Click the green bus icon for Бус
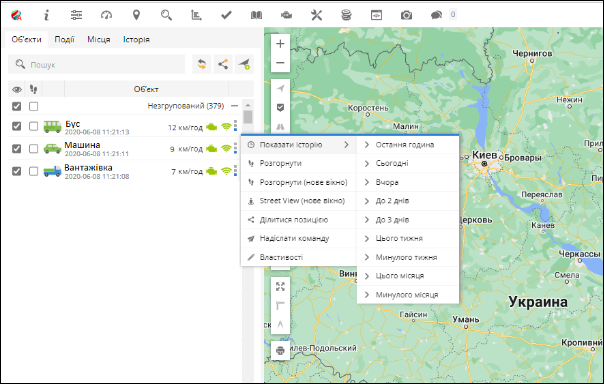 [x=52, y=127]
